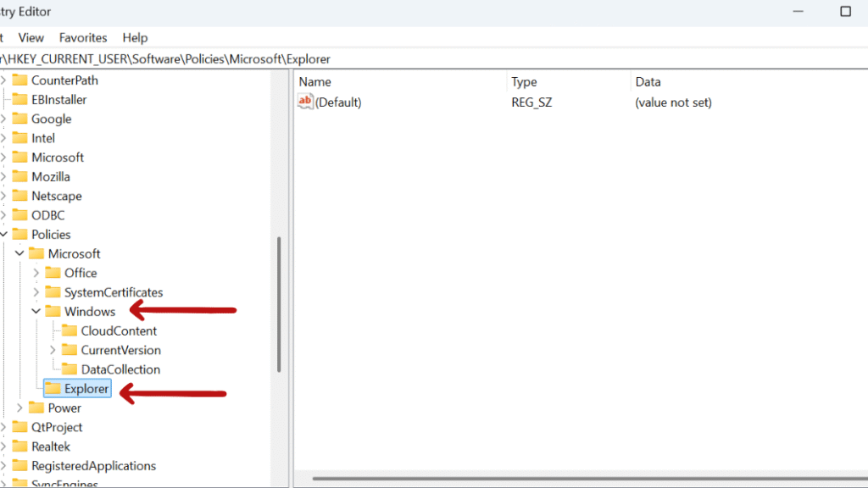Expand the CurrentVersion key chevron
This screenshot has height=488, width=868.
(53, 350)
